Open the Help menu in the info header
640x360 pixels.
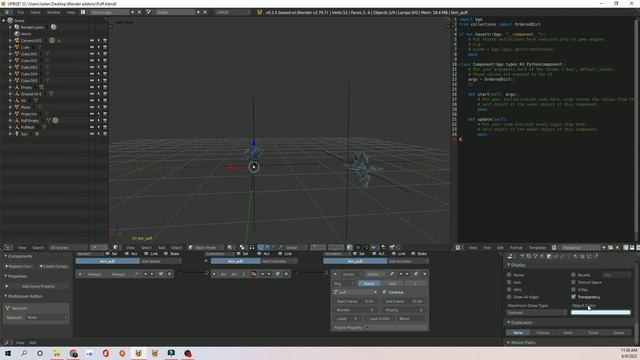71,13
